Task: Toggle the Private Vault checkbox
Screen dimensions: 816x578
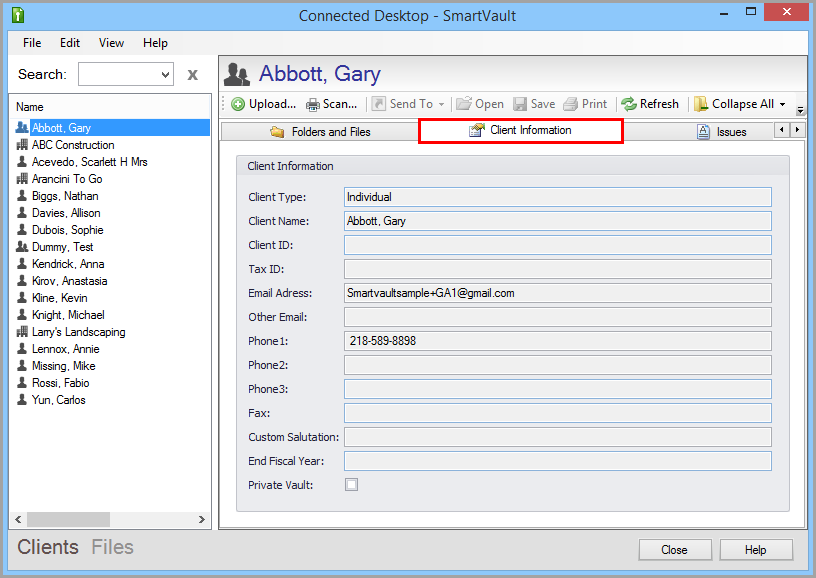Action: pyautogui.click(x=352, y=485)
